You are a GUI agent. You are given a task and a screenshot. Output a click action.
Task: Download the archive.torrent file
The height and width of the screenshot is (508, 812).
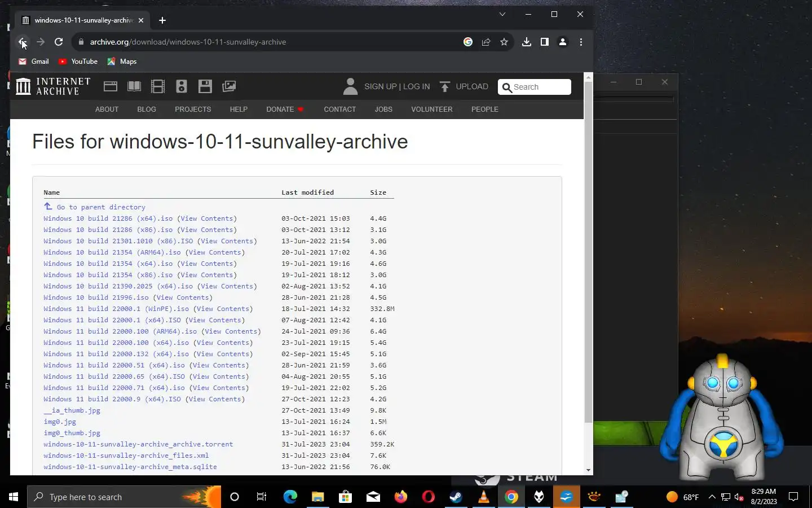point(138,444)
